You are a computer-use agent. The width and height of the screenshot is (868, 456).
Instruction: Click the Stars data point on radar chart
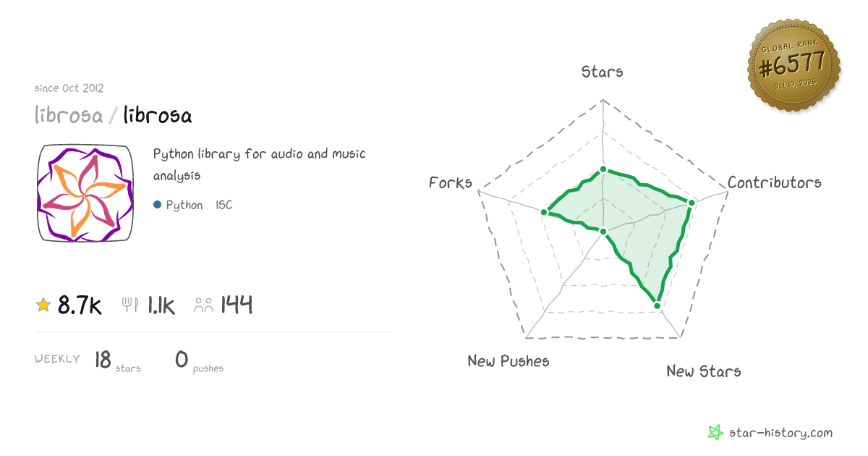click(603, 170)
